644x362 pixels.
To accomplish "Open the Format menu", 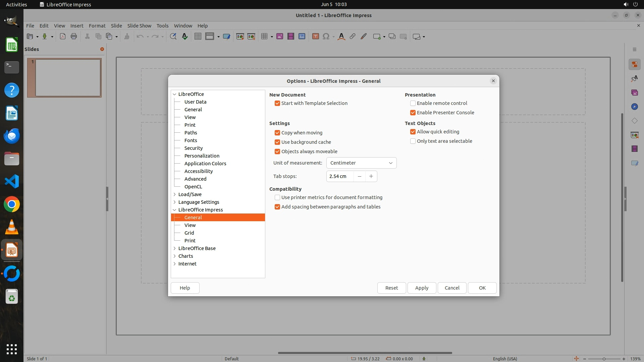I will click(x=97, y=26).
